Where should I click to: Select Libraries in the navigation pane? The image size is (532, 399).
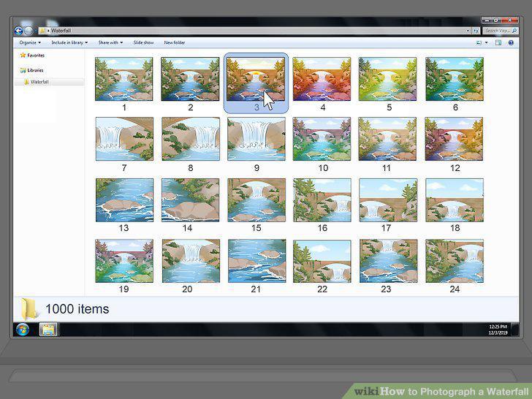click(x=32, y=70)
